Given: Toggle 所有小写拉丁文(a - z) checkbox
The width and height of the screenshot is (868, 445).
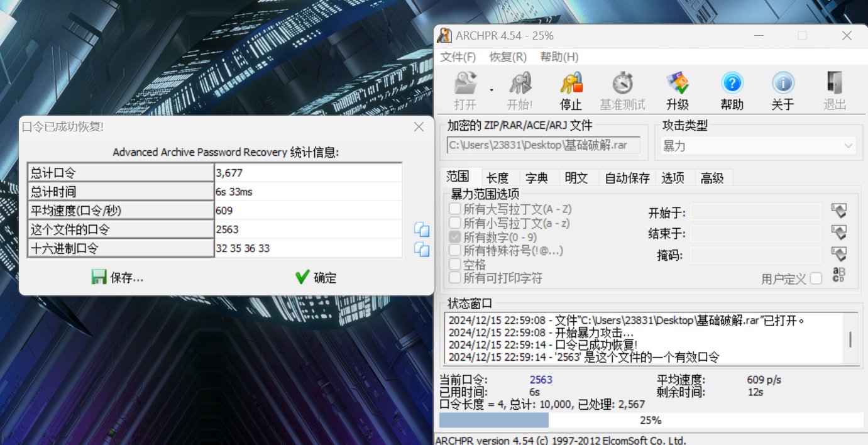Looking at the screenshot, I should 454,223.
